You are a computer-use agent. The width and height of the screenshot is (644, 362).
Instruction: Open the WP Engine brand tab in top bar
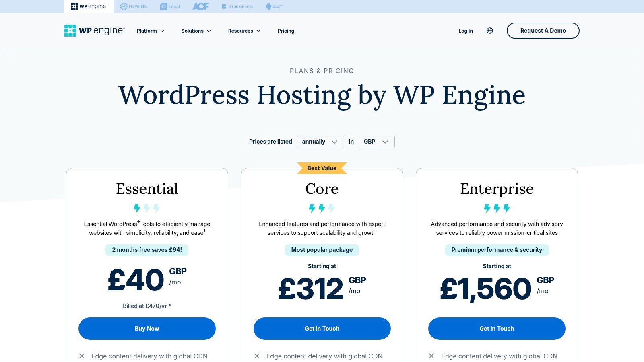pos(89,6)
